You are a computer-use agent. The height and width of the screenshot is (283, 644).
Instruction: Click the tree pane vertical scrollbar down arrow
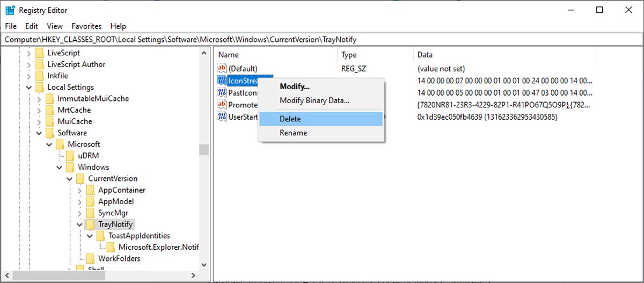203,264
